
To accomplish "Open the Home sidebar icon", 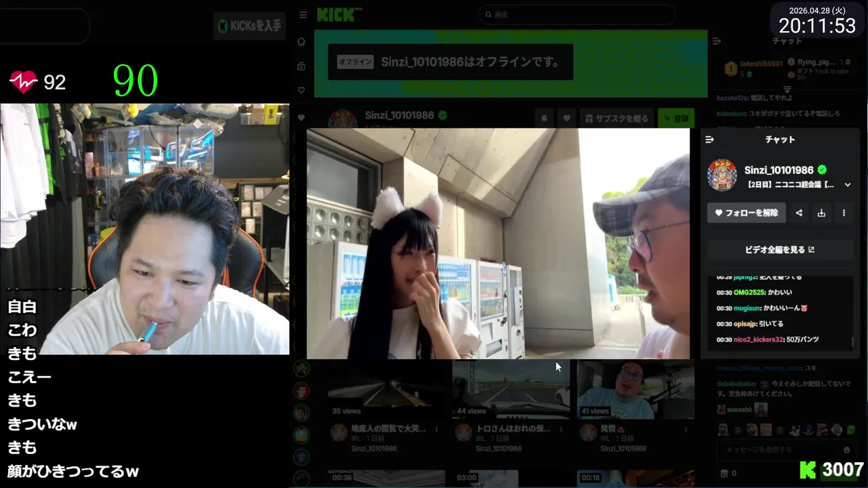I will click(x=301, y=41).
